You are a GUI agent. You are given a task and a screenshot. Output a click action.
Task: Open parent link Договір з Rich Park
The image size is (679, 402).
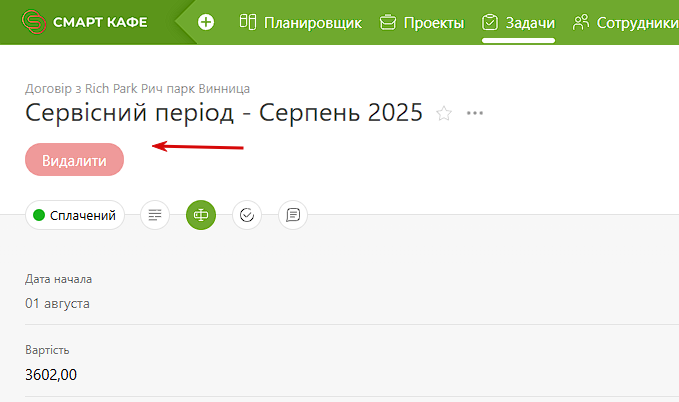137,88
